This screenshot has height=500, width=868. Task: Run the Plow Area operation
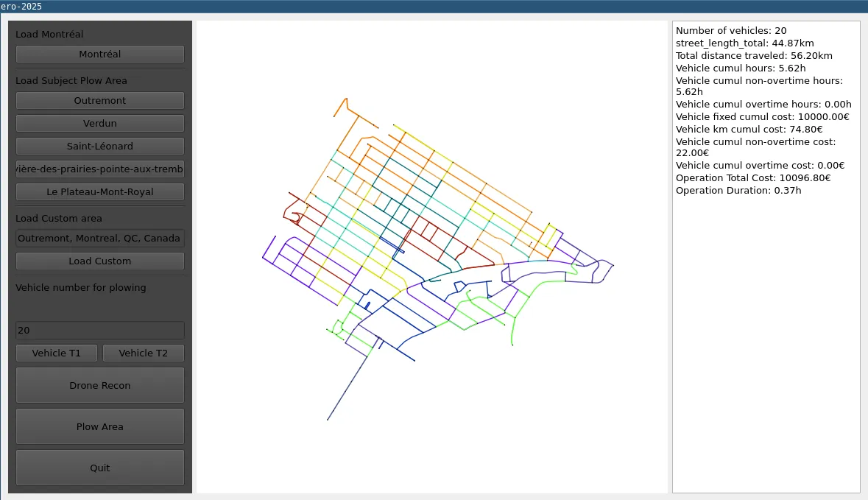(99, 426)
